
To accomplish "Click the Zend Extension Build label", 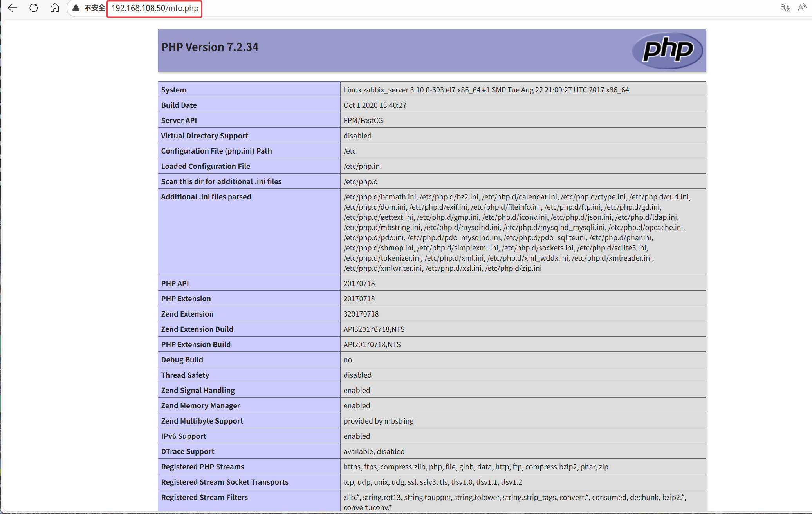I will click(x=197, y=329).
